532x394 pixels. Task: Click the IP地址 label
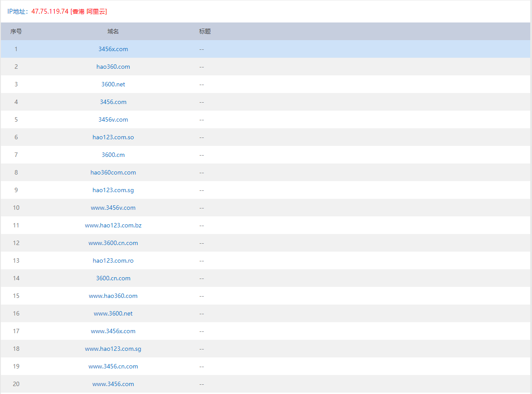click(x=18, y=11)
